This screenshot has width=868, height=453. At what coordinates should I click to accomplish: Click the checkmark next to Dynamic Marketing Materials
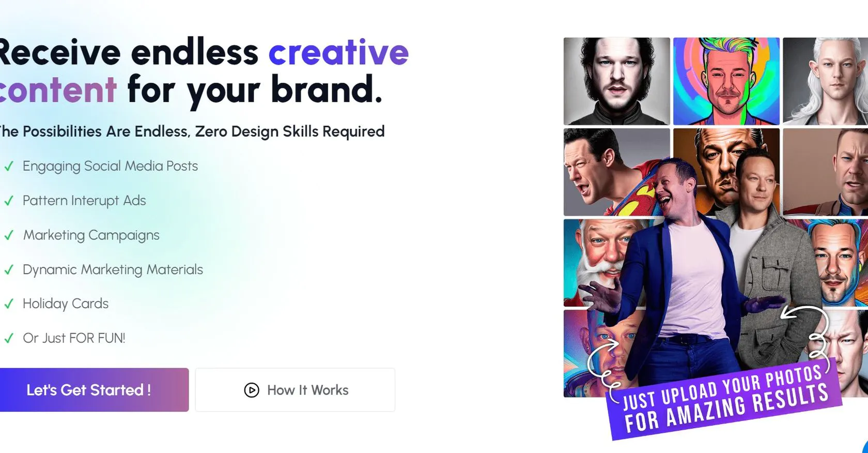pos(9,270)
